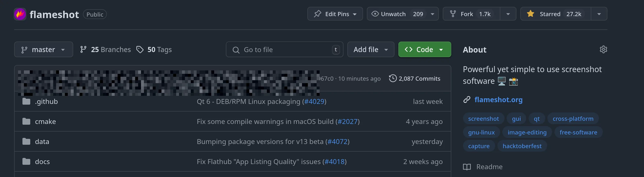
Task: Open the 2,087 Commits history link
Action: (414, 78)
